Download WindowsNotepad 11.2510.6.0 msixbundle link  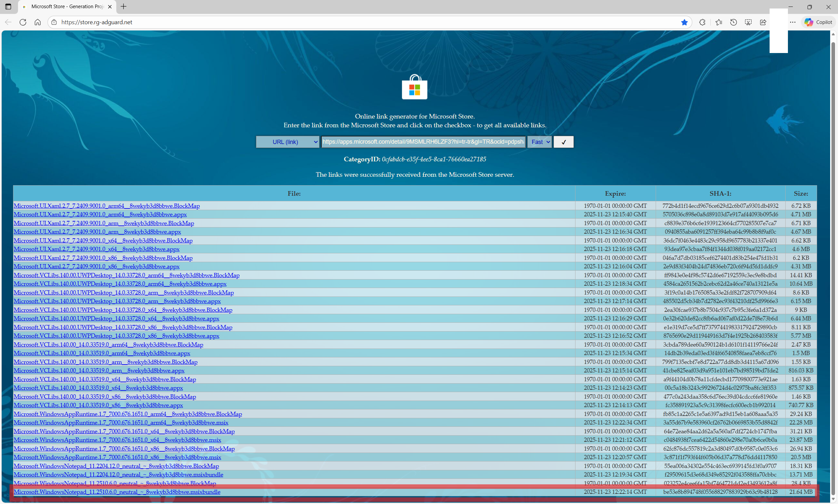(117, 492)
